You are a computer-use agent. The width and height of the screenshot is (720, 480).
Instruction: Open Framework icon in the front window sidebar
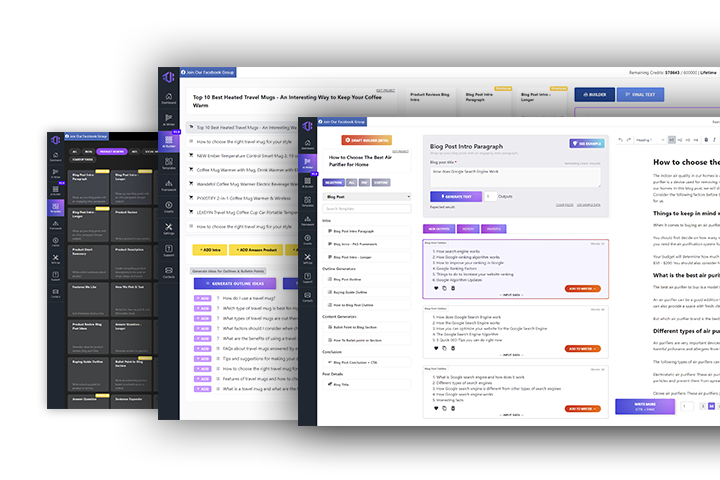[308, 220]
